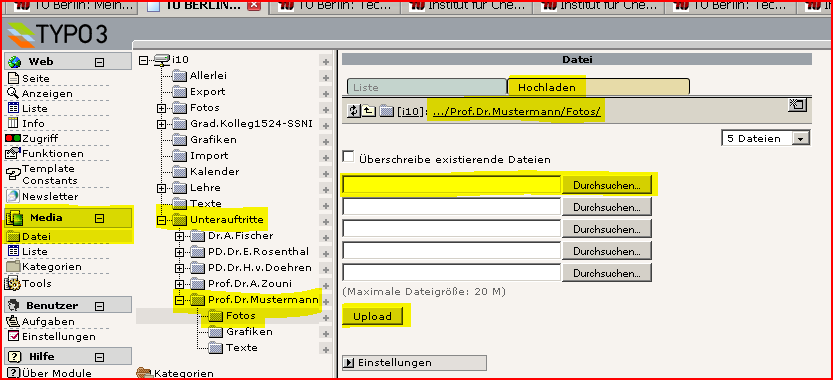Switch to the Liste tab
This screenshot has width=833, height=380.
pos(427,87)
